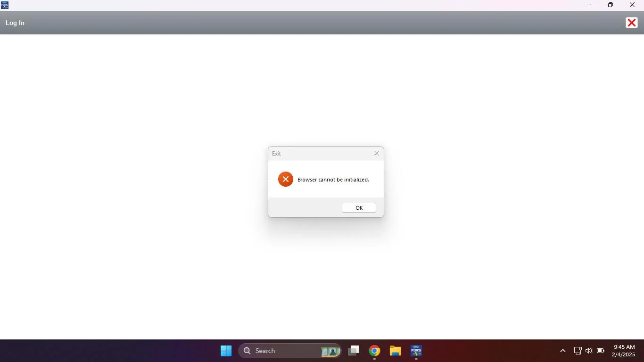Click OK in the Exit error dialog

click(359, 208)
